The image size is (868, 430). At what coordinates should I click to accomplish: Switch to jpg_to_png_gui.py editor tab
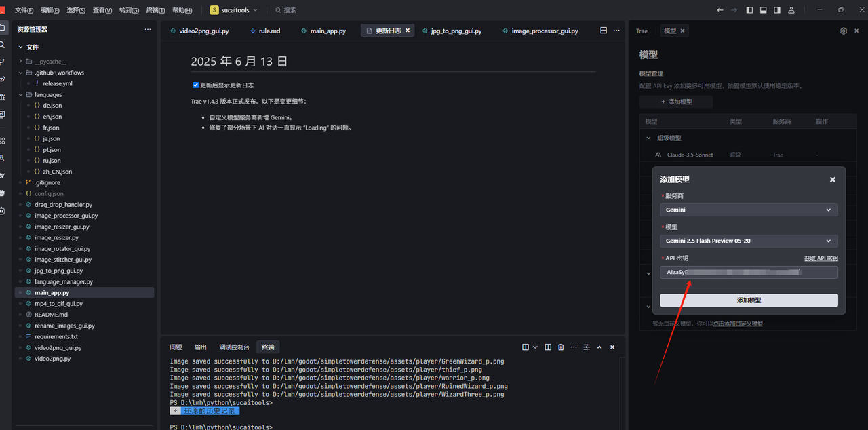(x=452, y=31)
